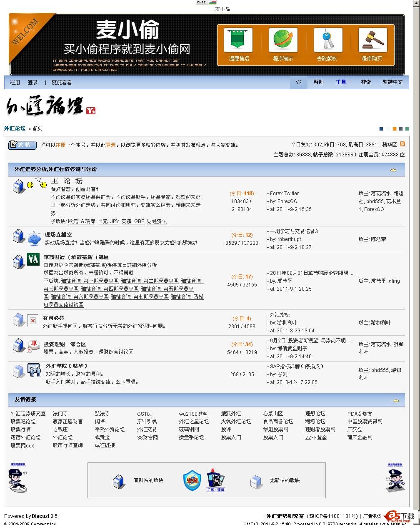The image size is (420, 525).
Task: Click the cartoon policeman icon on the right
Action: pos(396,478)
